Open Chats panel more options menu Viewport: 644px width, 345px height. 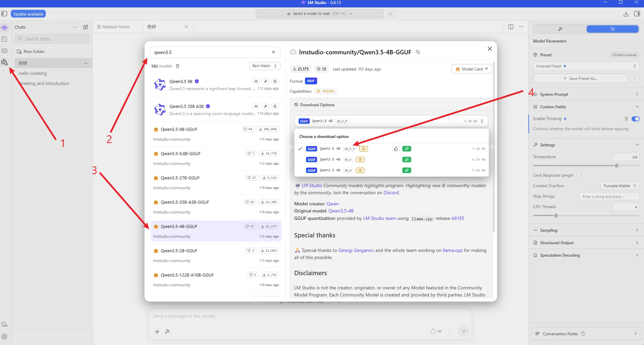click(75, 27)
